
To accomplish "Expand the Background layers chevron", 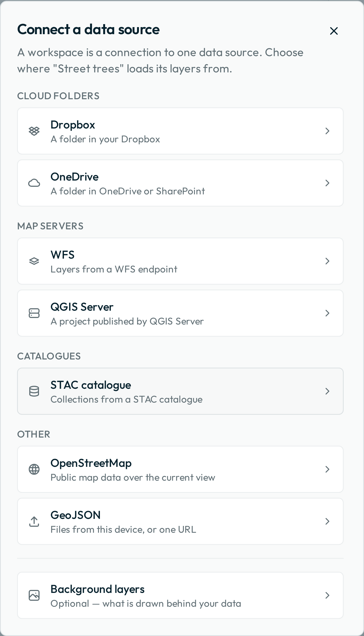I will (327, 595).
